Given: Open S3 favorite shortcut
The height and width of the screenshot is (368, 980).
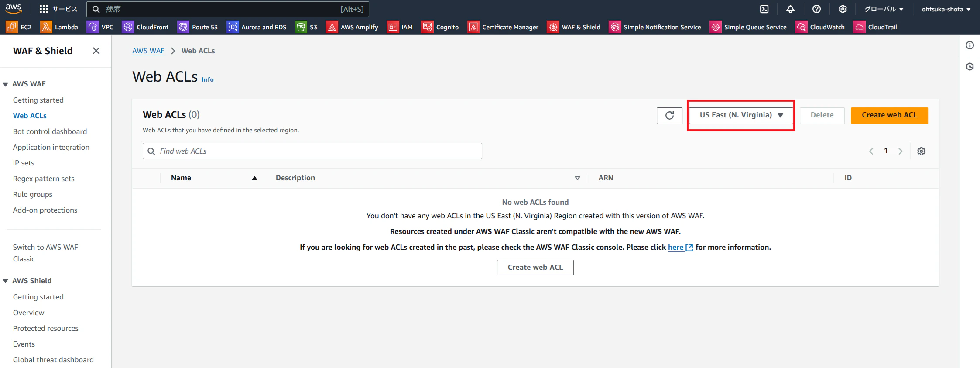Looking at the screenshot, I should click(306, 27).
